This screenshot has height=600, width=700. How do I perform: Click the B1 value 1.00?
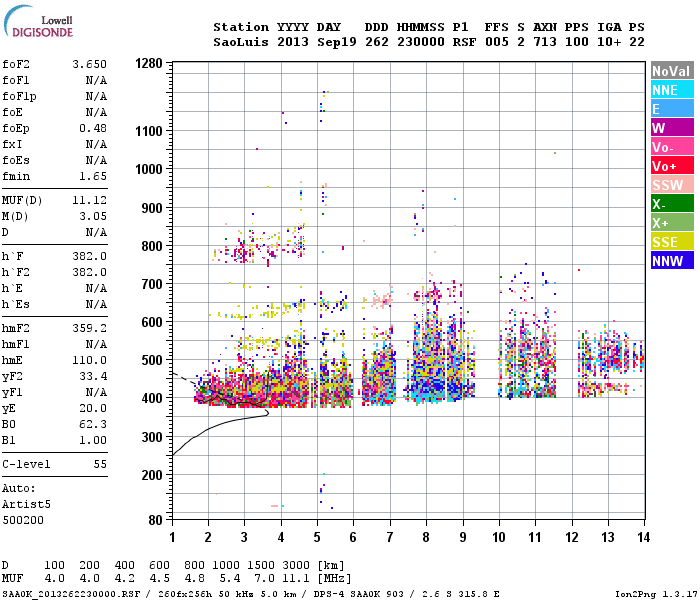93,441
